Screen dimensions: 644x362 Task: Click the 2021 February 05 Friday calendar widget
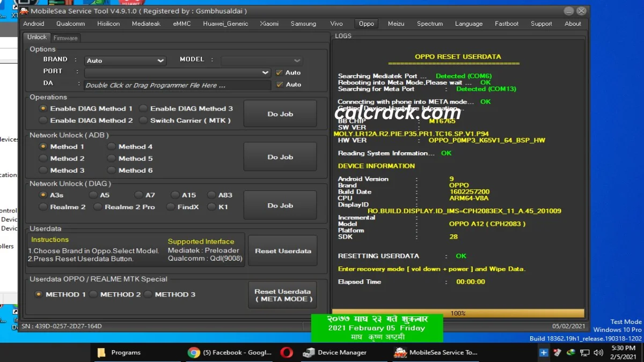(377, 328)
